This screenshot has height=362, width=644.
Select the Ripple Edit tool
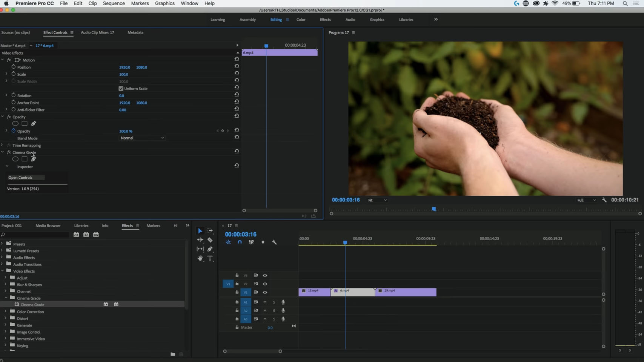tap(200, 240)
